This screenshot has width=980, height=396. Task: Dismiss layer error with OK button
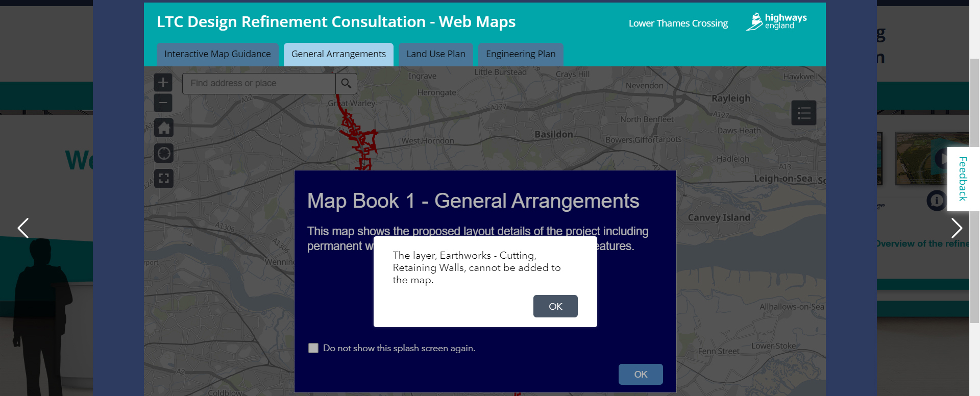[x=555, y=306]
